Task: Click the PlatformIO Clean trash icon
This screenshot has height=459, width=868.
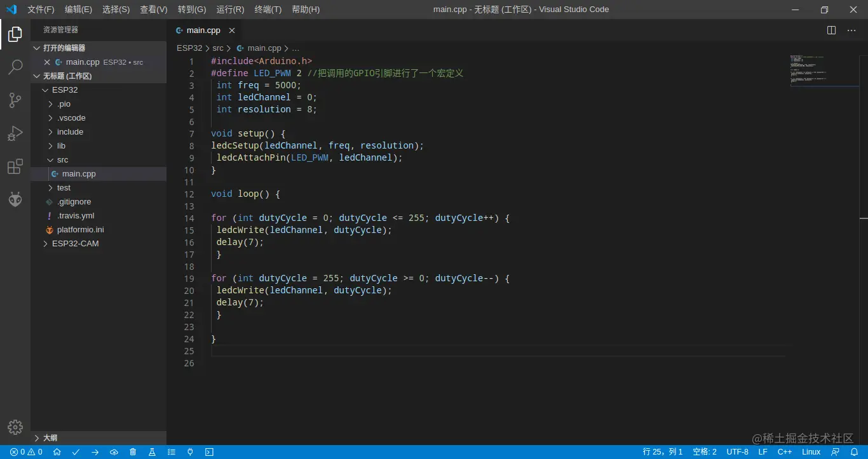Action: point(133,452)
